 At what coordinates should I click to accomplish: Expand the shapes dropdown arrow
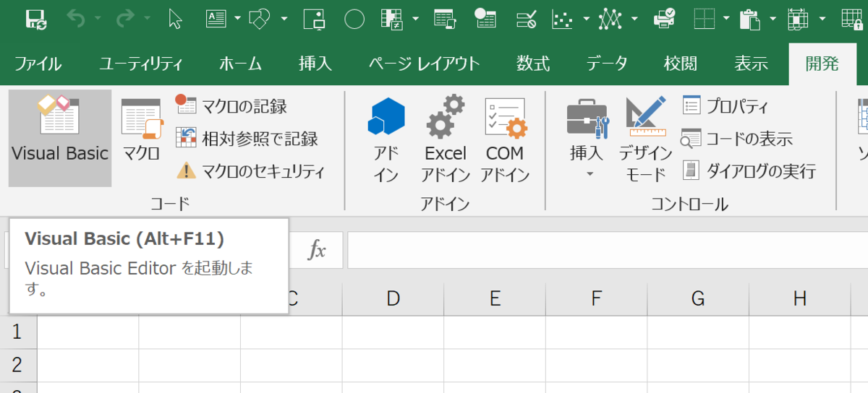pos(284,19)
